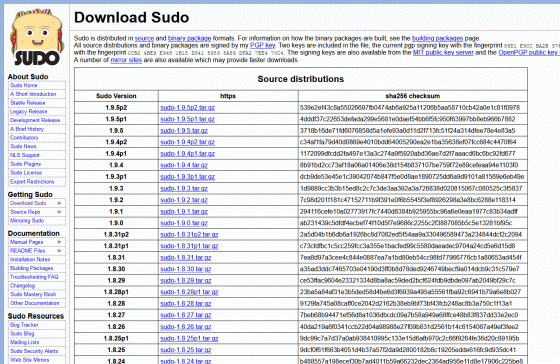Go to Stable Release page

point(28,103)
